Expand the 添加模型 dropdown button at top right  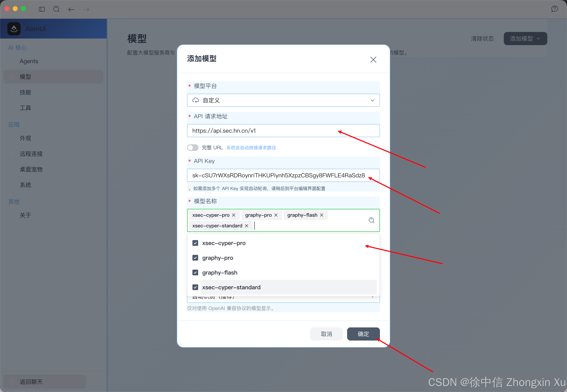(525, 39)
